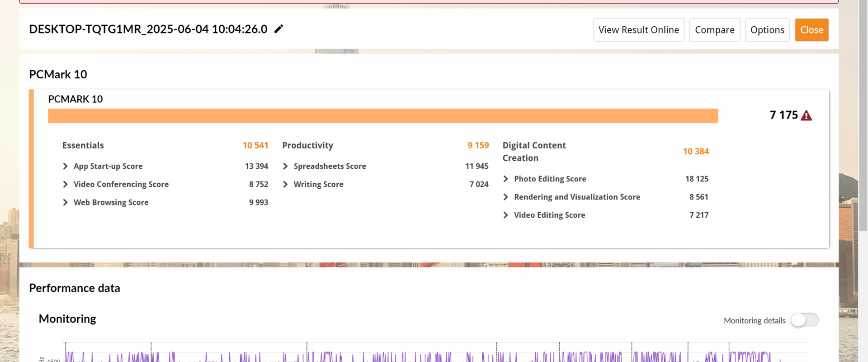The width and height of the screenshot is (868, 362).
Task: Click the overall score 7 175
Action: coord(783,115)
